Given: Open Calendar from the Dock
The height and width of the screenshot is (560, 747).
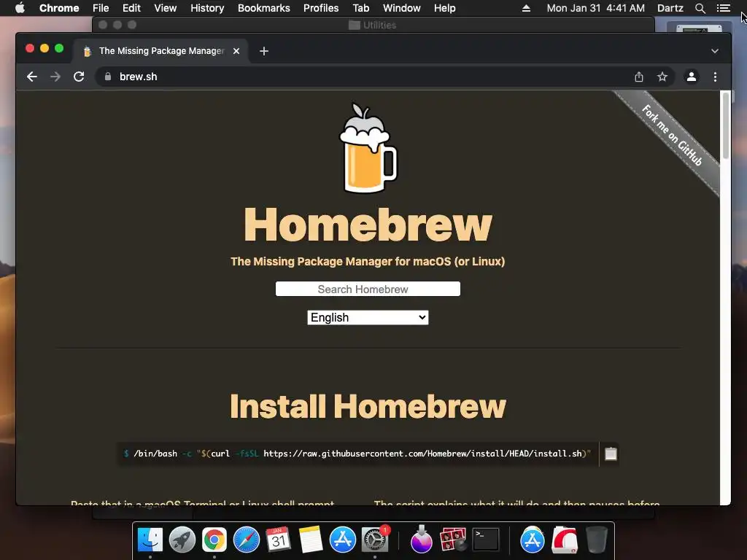Looking at the screenshot, I should 278,540.
